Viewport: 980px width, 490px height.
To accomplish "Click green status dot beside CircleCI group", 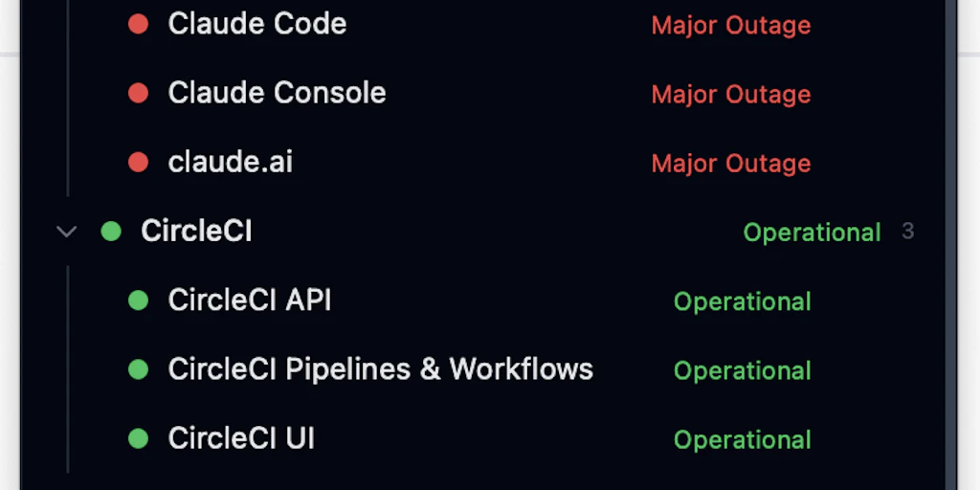I will pos(111,232).
